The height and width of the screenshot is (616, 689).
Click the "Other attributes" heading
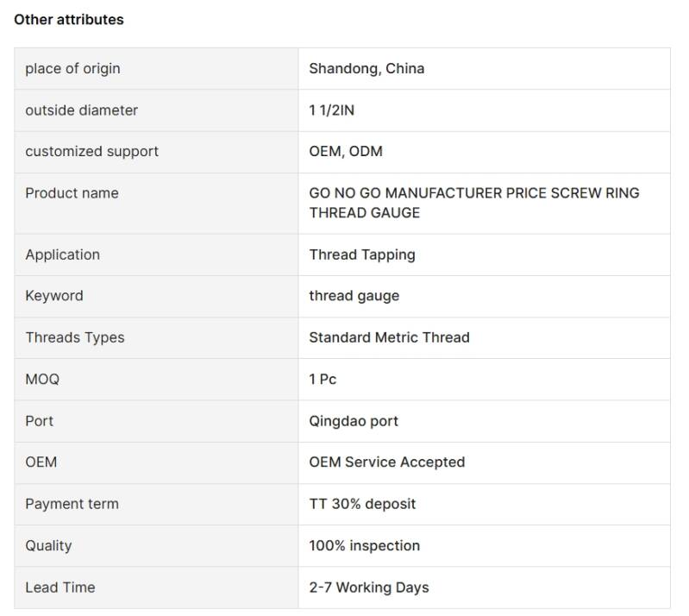tap(69, 20)
